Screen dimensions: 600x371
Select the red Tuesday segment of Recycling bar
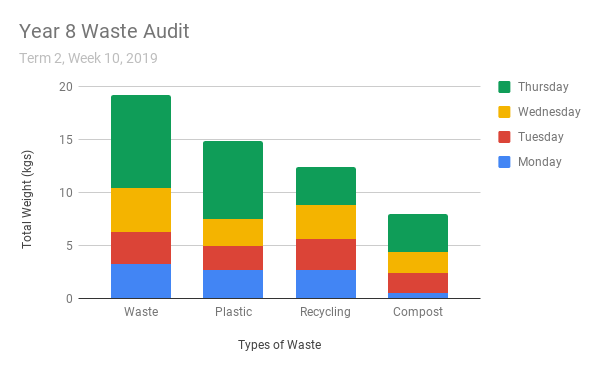point(326,255)
